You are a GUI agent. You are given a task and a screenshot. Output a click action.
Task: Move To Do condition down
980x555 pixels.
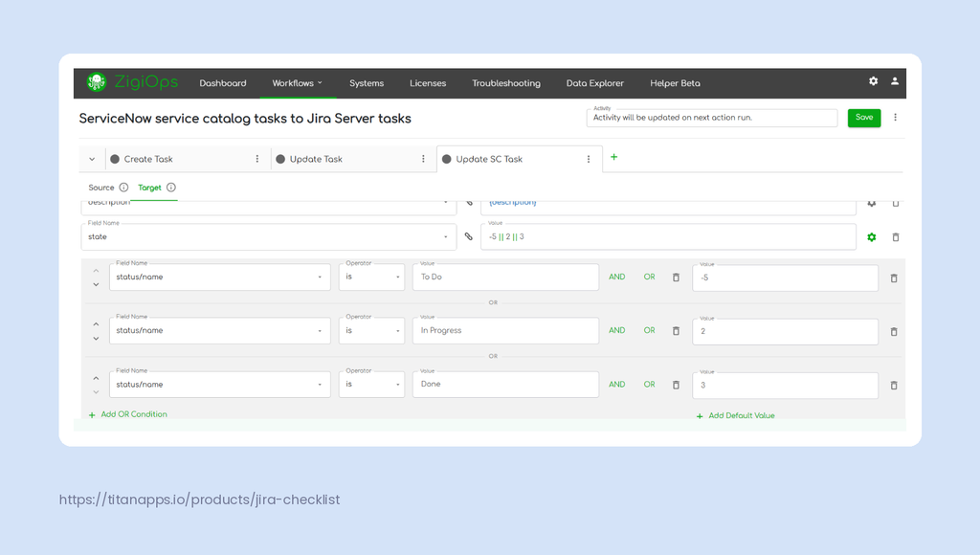click(96, 284)
